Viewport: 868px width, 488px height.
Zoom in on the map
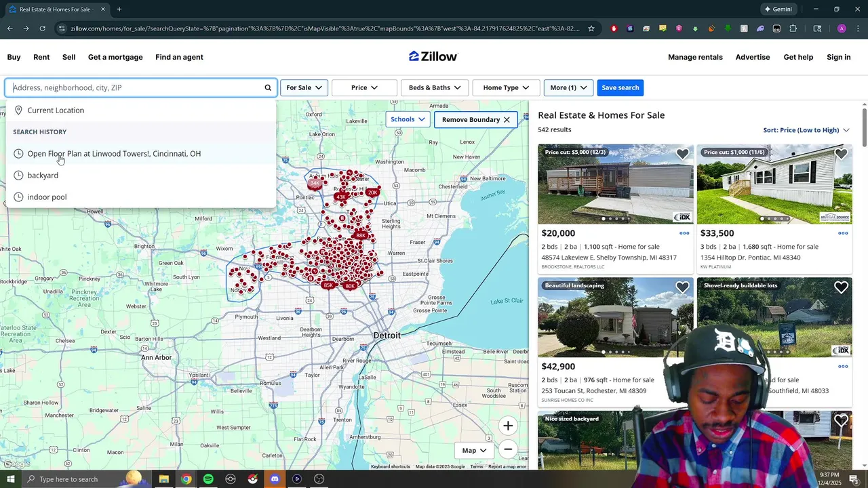click(508, 426)
